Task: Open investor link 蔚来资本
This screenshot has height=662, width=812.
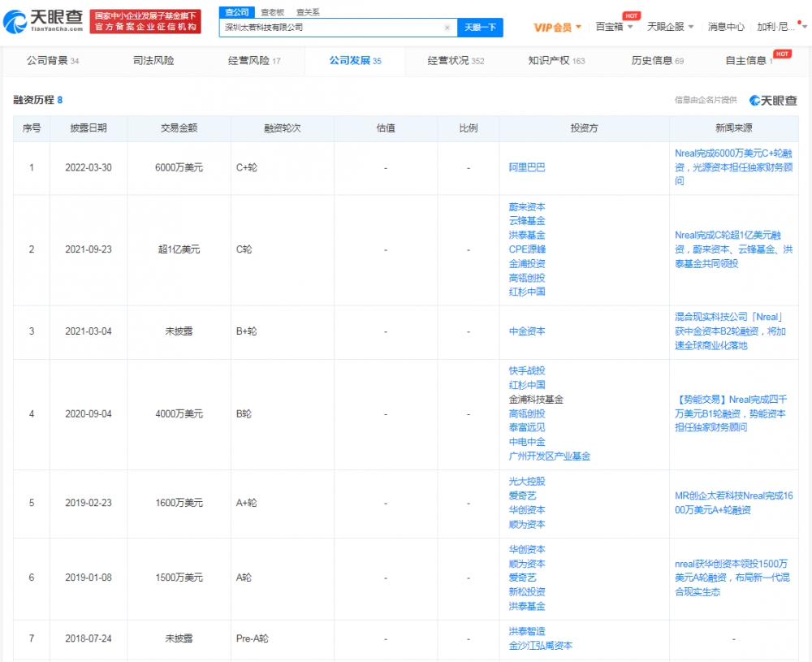Action: 527,206
